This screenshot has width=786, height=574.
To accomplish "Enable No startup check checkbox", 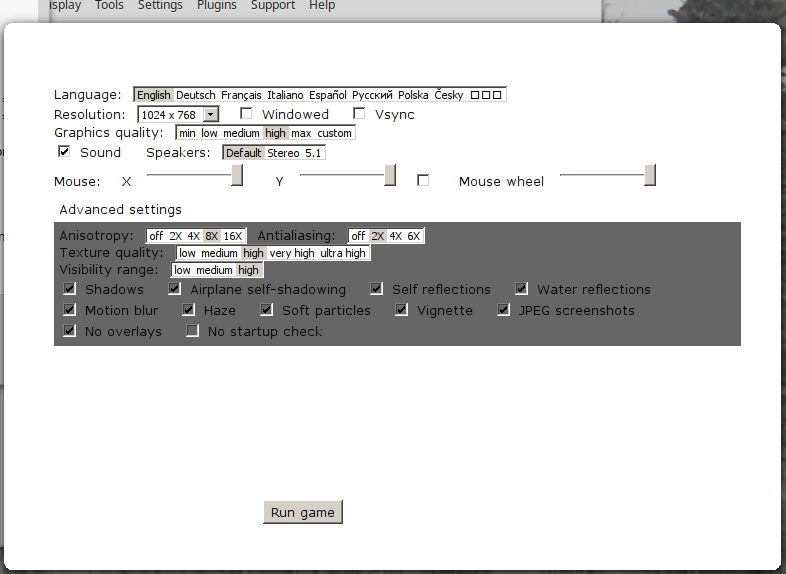I will [192, 331].
